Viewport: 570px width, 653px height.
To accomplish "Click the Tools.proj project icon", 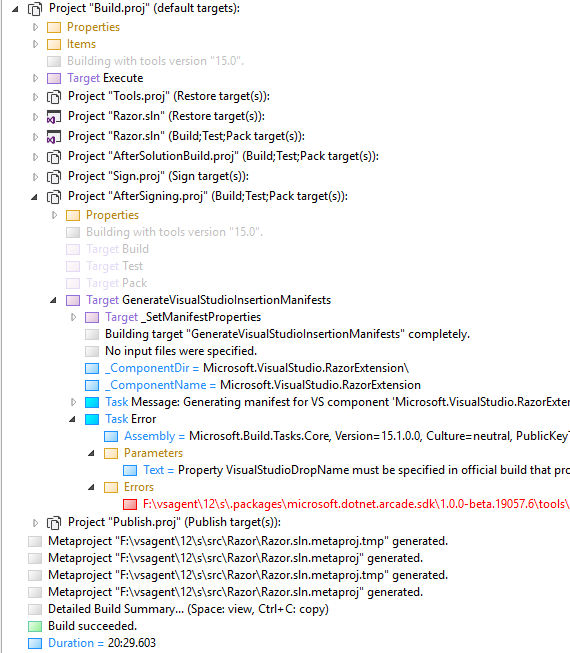I will pos(54,97).
